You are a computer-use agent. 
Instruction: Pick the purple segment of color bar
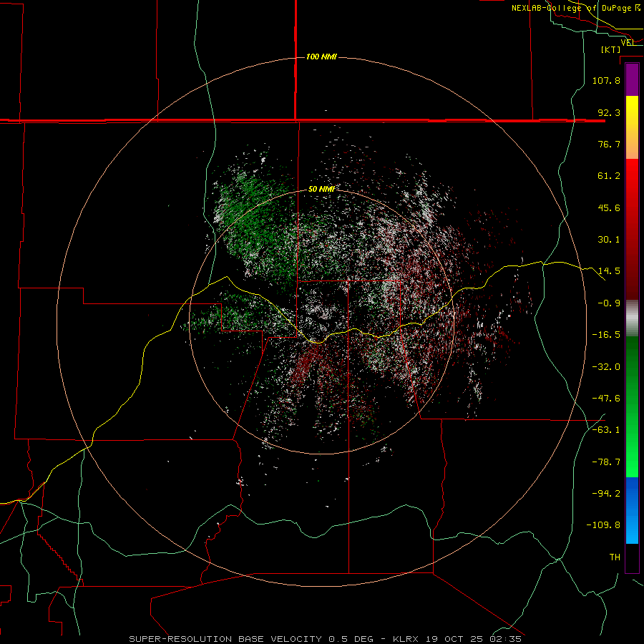632,79
